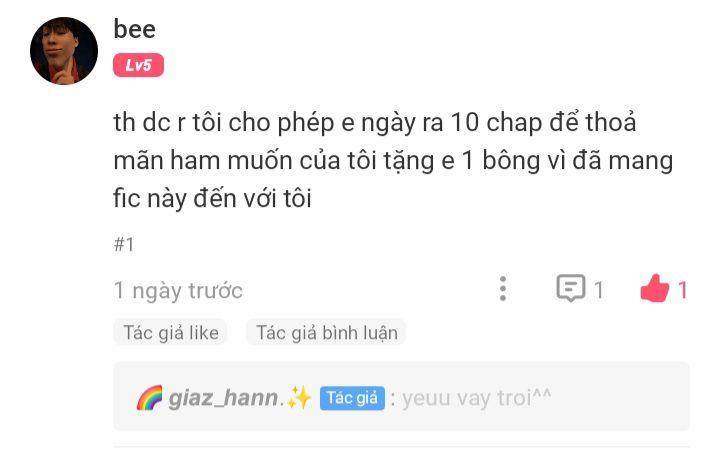
Task: Click the rainbow emoji before giaz_hann
Action: 150,398
